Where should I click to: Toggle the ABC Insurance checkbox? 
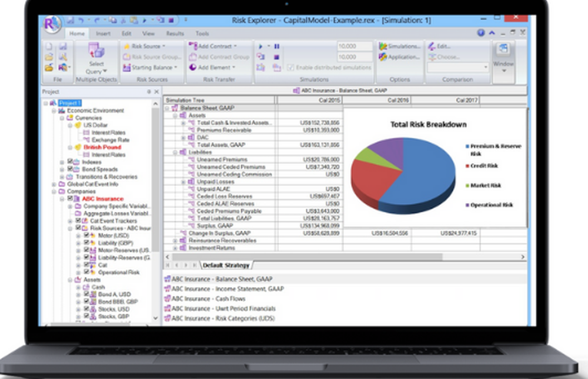[70, 198]
